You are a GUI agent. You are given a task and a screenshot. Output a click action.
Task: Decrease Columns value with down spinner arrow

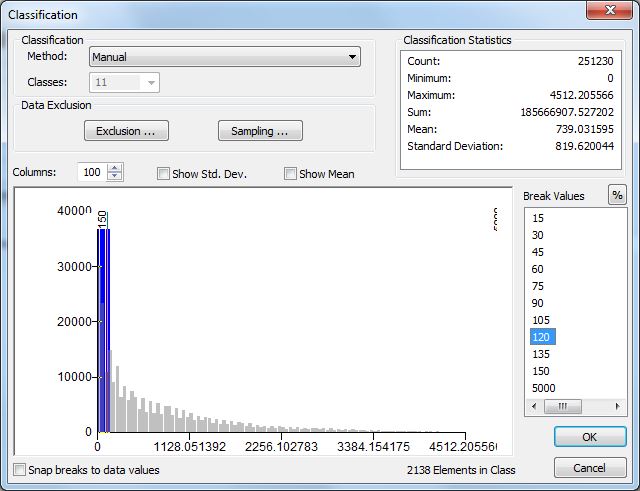(115, 177)
